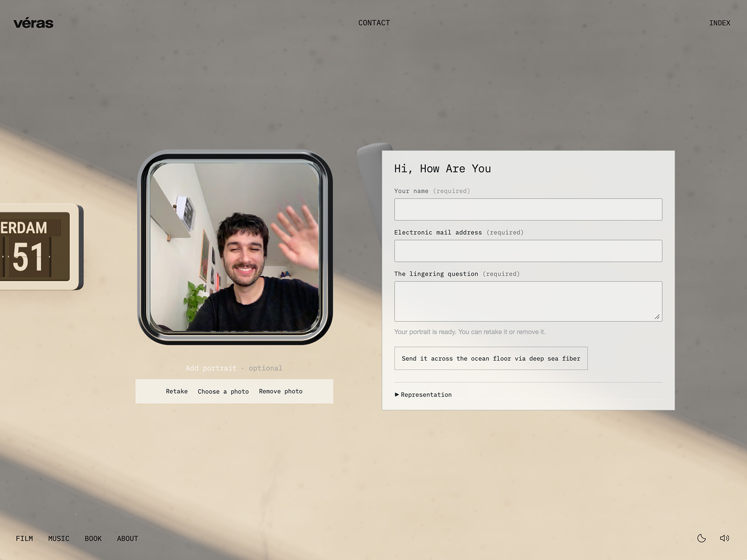Click the CONTACT header label
This screenshot has height=560, width=747.
374,23
